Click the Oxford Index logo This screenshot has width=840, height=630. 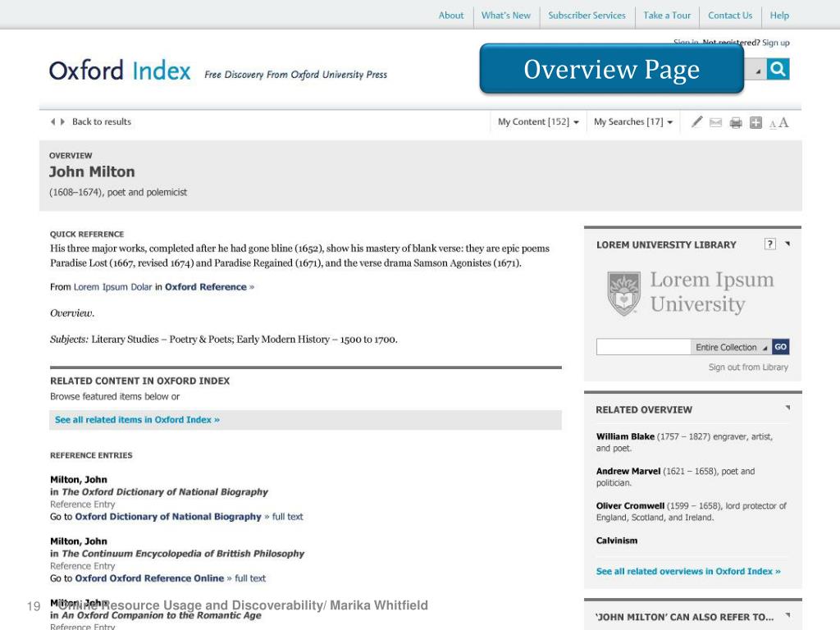point(120,71)
